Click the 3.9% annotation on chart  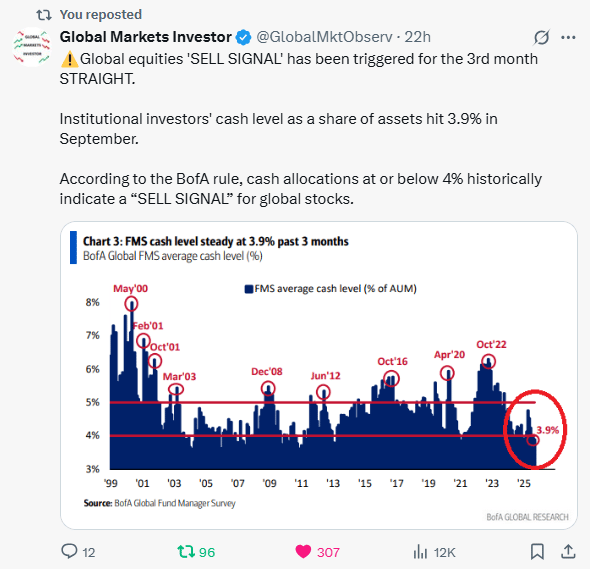[547, 430]
